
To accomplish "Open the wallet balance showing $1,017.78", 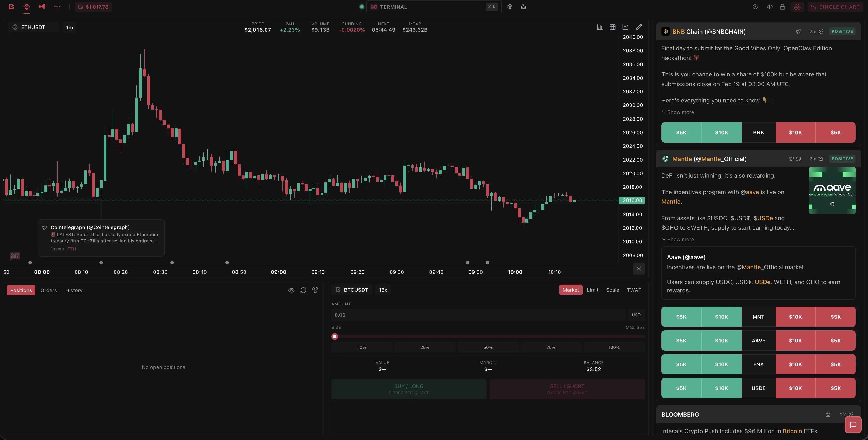I will (x=93, y=6).
